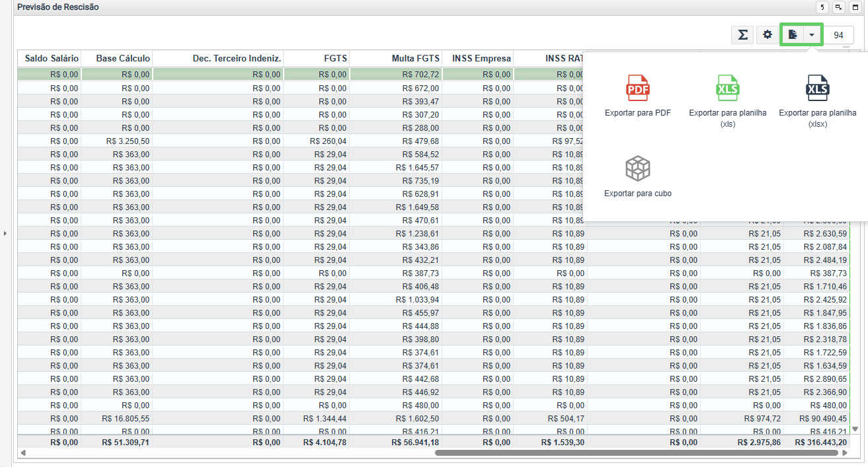Expand the collapsed left side panel arrow
The height and width of the screenshot is (467, 868).
point(5,233)
